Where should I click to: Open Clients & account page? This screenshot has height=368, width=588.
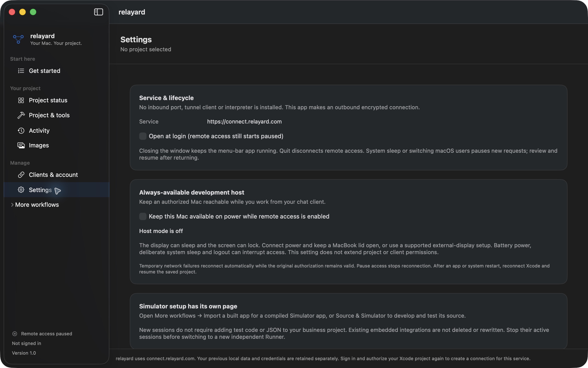tap(56, 175)
